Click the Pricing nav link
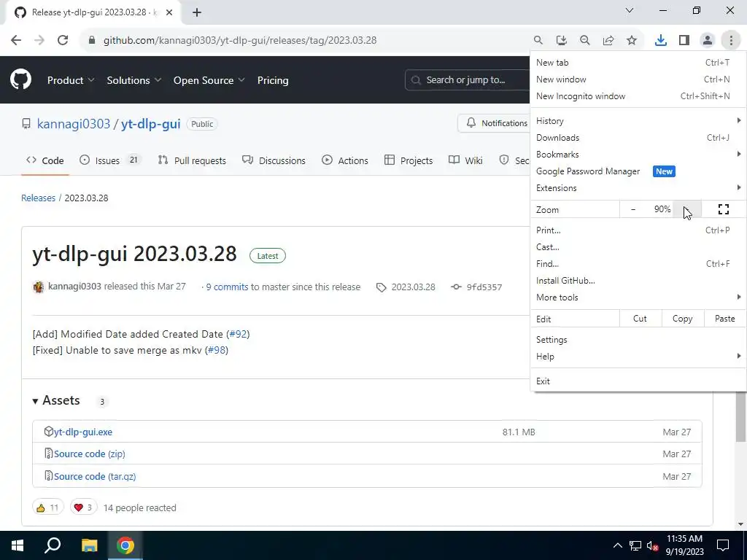 click(273, 80)
